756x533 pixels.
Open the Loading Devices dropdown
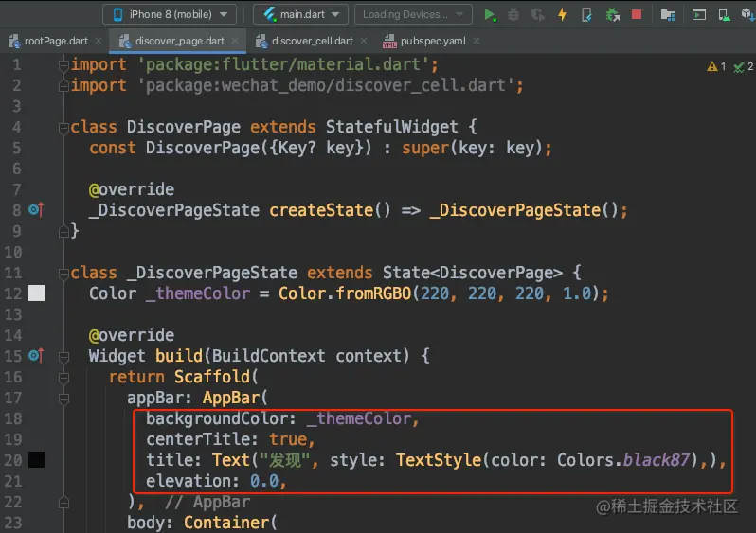(x=413, y=14)
